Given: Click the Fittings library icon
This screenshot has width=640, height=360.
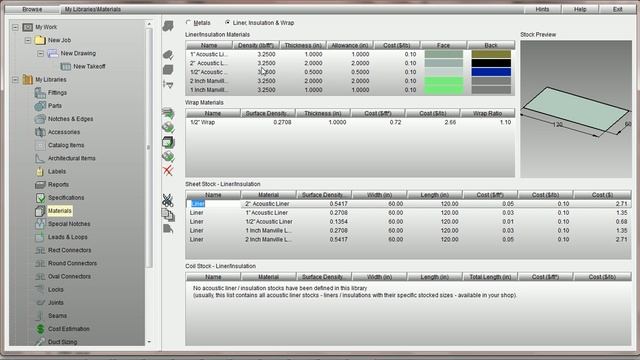Looking at the screenshot, I should [x=40, y=93].
